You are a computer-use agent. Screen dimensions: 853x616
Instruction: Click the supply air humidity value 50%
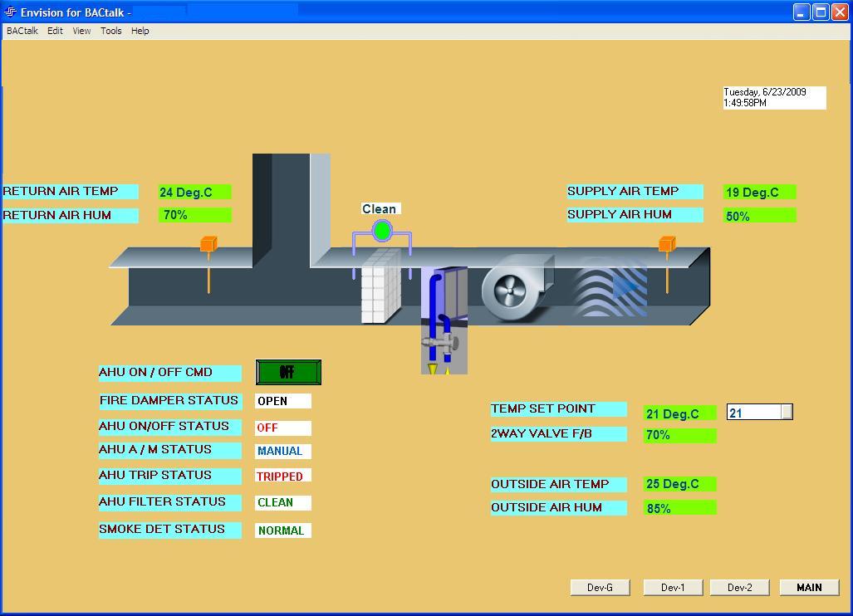point(760,216)
